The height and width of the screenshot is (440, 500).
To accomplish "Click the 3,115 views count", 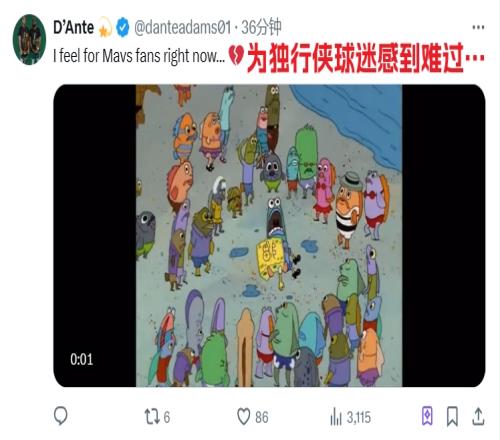I will 359,417.
